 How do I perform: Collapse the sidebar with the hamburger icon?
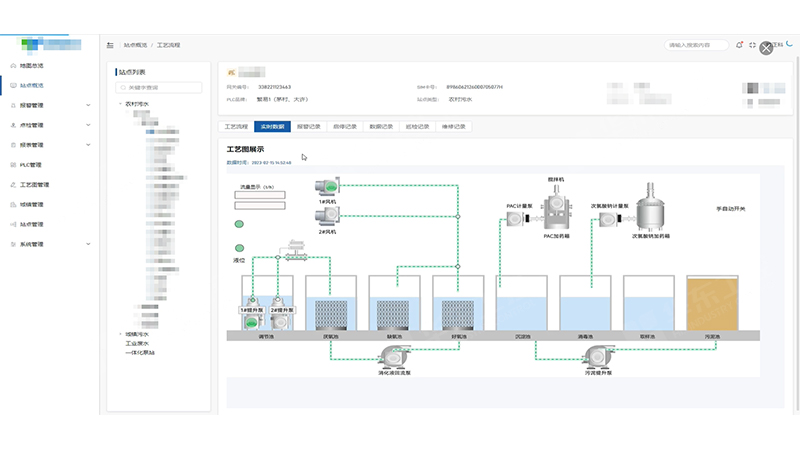tap(110, 45)
